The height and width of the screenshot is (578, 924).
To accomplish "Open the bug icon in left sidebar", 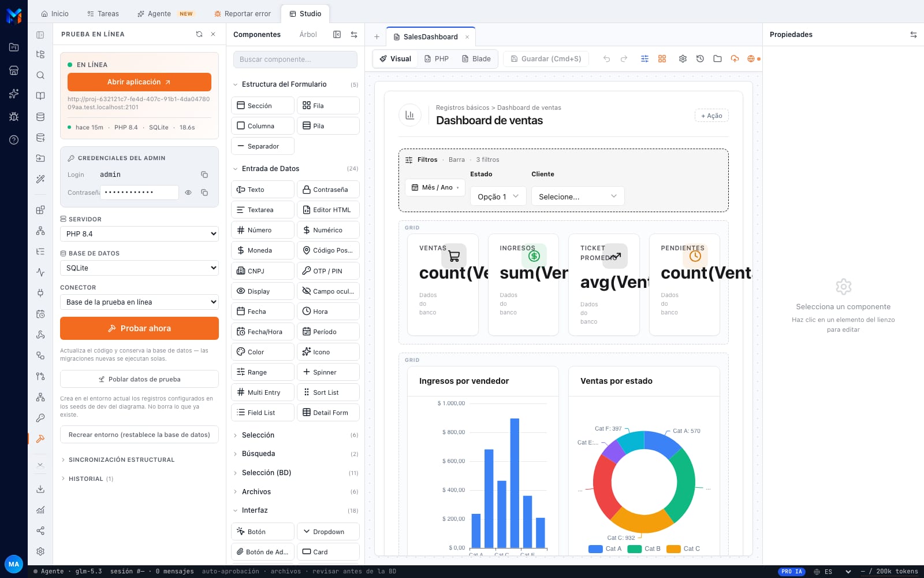I will point(14,117).
